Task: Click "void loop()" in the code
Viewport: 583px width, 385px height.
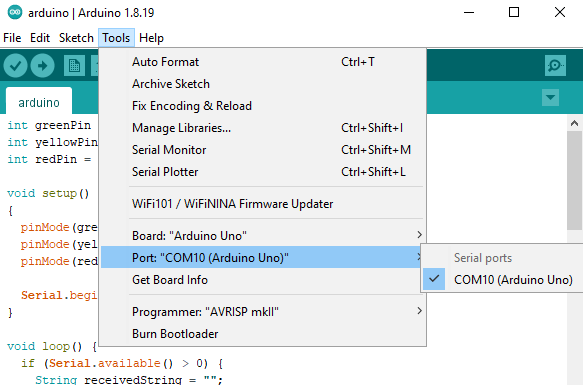Action: [44, 346]
